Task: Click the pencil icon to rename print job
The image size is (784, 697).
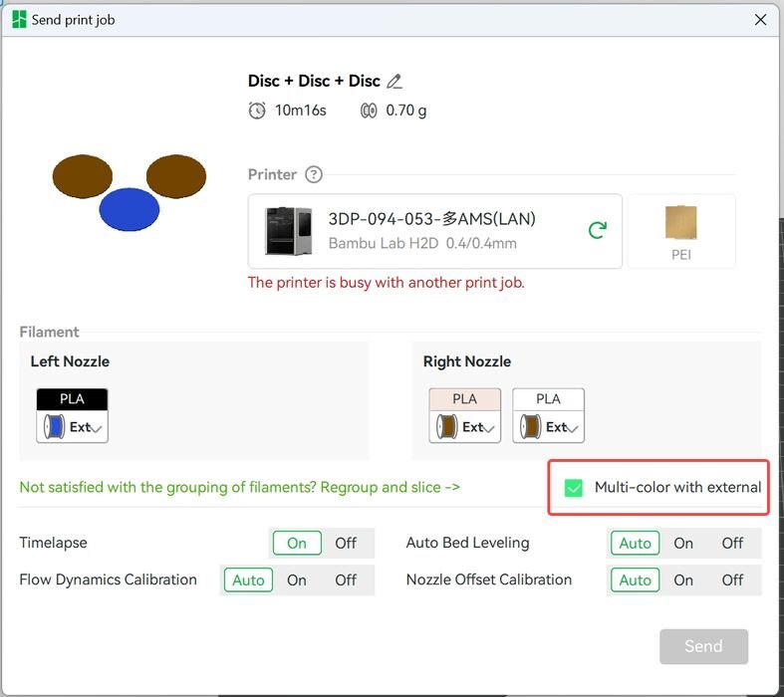Action: click(394, 82)
